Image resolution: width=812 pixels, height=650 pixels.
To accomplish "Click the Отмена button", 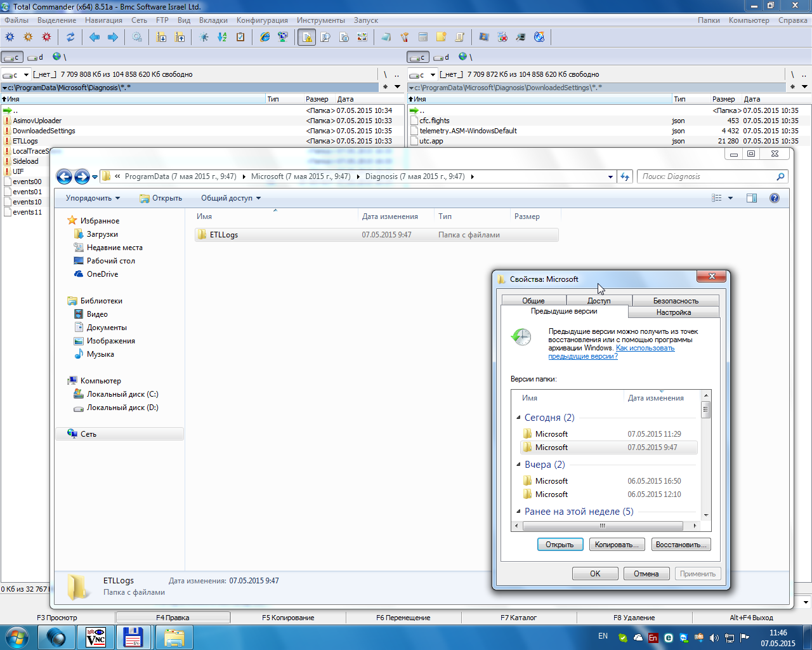I will pyautogui.click(x=646, y=574).
